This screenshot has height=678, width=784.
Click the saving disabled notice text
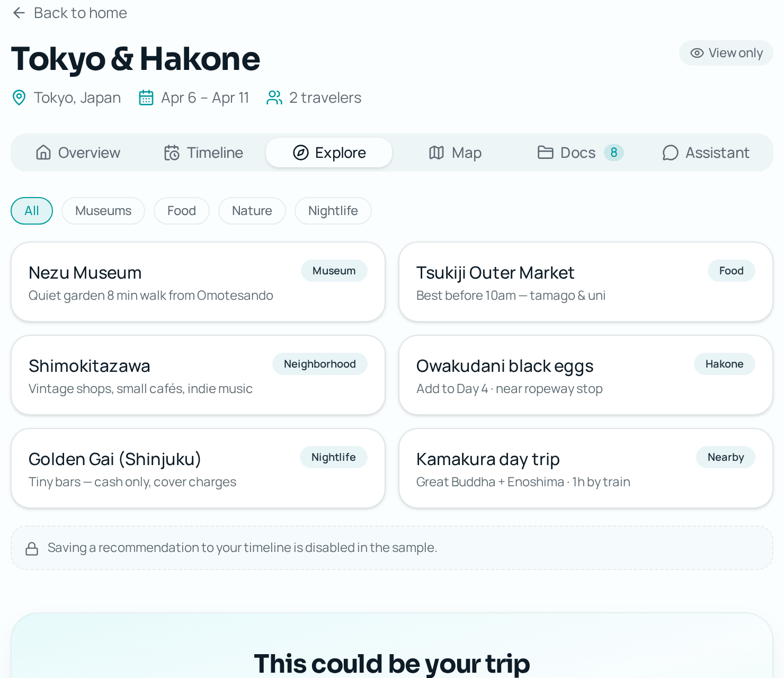pyautogui.click(x=243, y=548)
